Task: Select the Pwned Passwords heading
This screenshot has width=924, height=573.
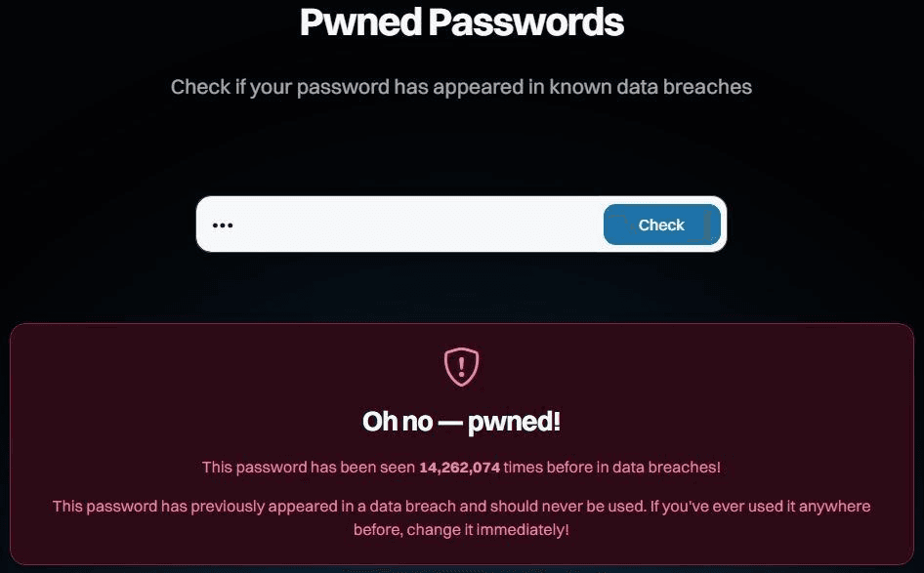Action: 461,22
